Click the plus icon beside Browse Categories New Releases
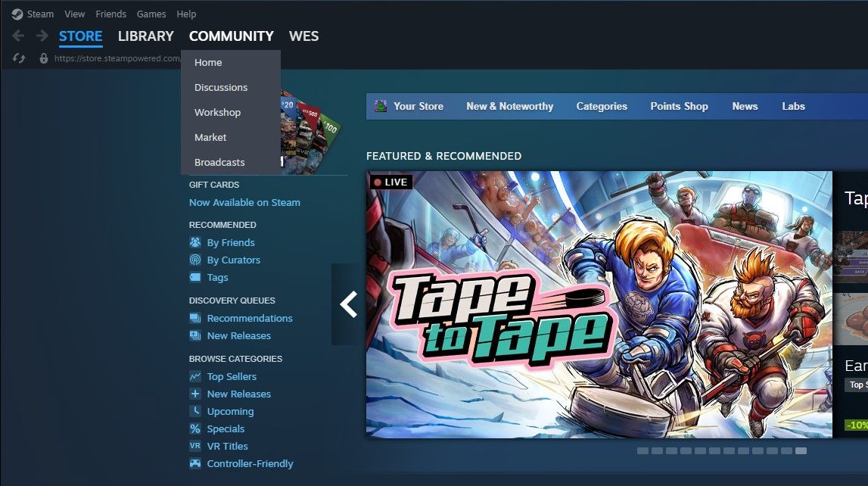 tap(194, 394)
